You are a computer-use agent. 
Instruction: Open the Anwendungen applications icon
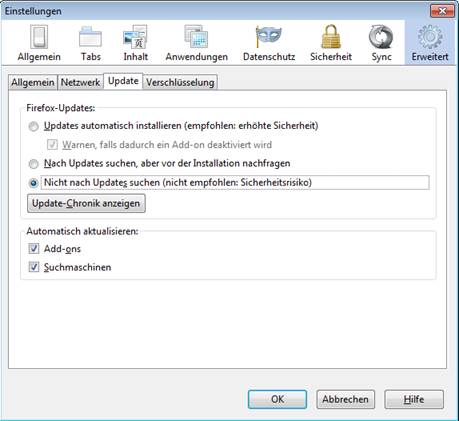tap(197, 43)
